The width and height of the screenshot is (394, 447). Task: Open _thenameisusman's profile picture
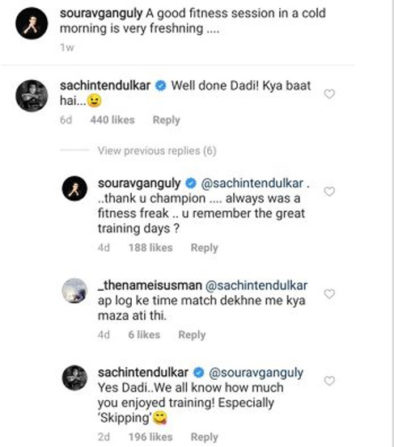(75, 291)
